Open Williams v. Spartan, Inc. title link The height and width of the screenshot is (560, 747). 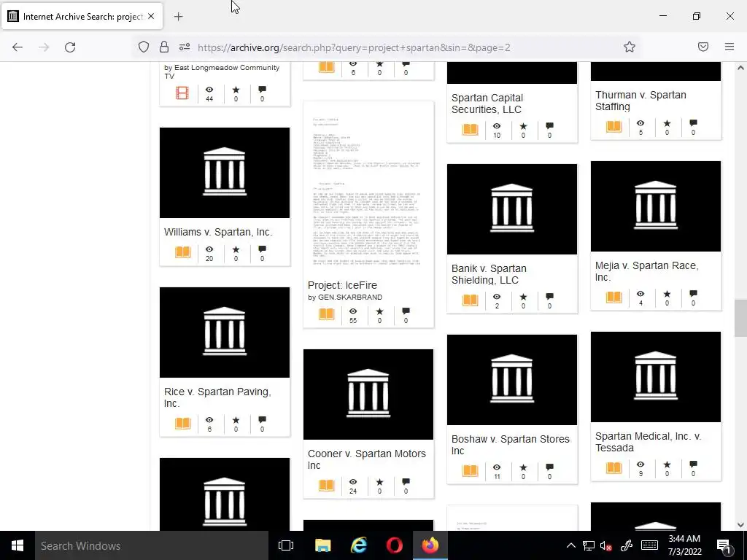218,232
